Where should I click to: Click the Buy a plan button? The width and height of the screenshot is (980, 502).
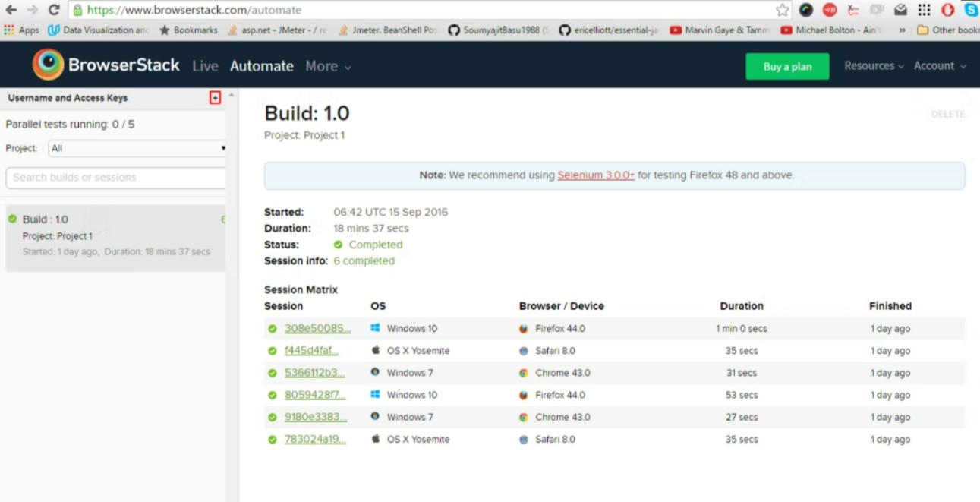pos(787,66)
